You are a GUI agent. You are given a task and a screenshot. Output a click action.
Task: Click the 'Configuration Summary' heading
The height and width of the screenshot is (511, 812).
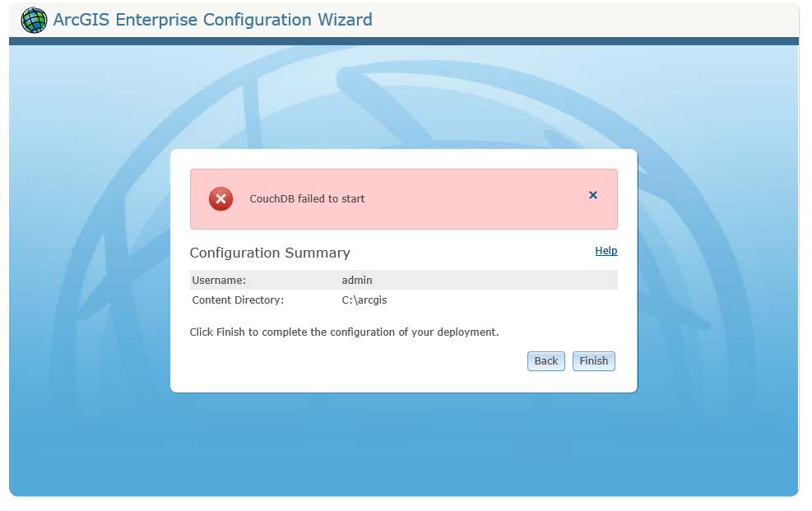point(270,253)
